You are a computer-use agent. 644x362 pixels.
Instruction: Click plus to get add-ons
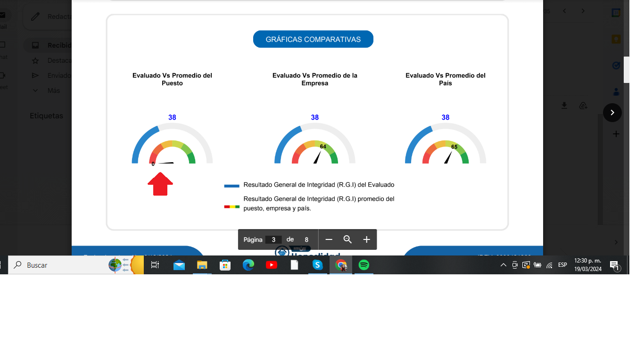(x=616, y=134)
